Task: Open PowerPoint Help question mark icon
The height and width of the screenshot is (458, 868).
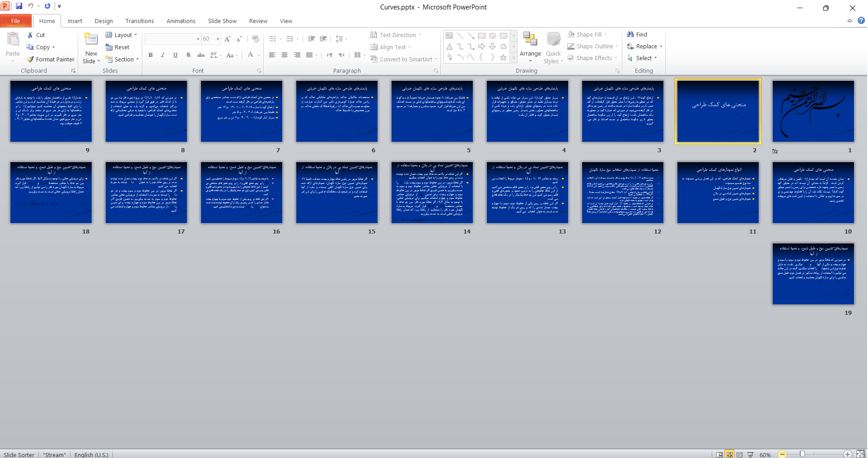Action: pyautogui.click(x=861, y=20)
